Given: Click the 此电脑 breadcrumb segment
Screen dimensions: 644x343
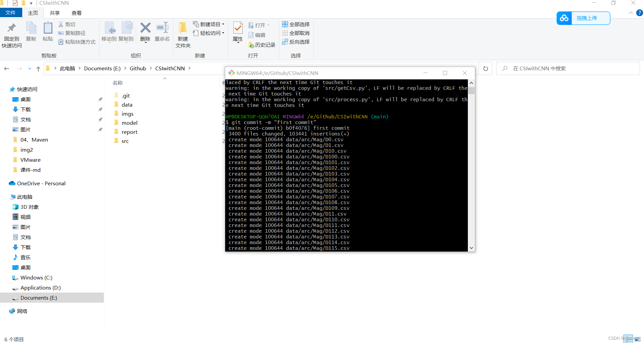Looking at the screenshot, I should click(x=67, y=68).
